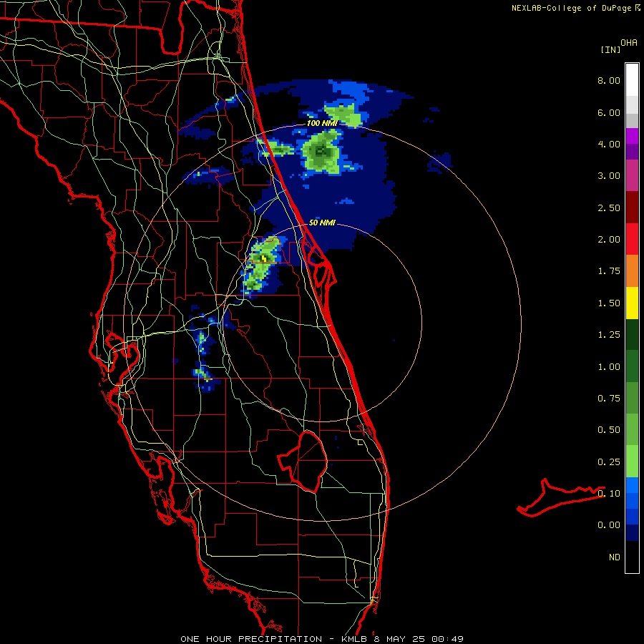The image size is (644, 644).
Task: Click the 1.00 legend value
Action: tap(609, 367)
